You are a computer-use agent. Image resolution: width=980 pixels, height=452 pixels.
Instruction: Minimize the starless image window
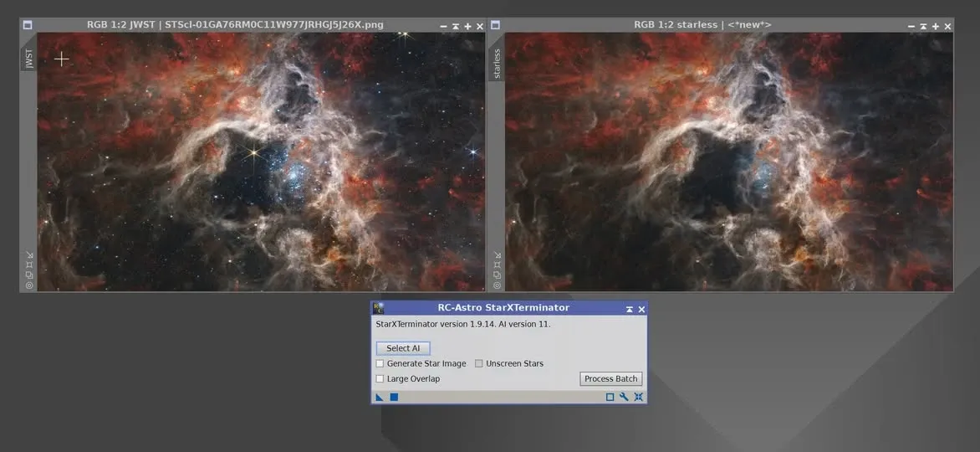point(911,26)
